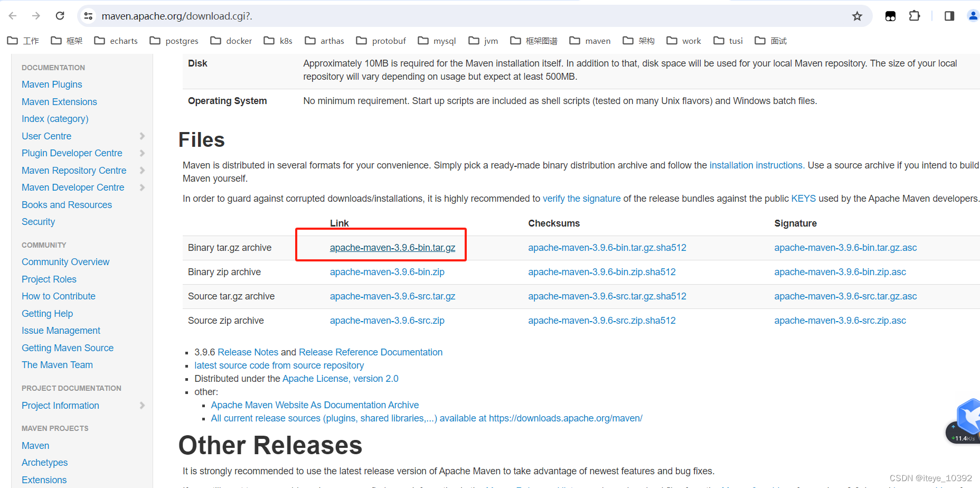
Task: Bookmark this page with the star icon
Action: pos(857,16)
